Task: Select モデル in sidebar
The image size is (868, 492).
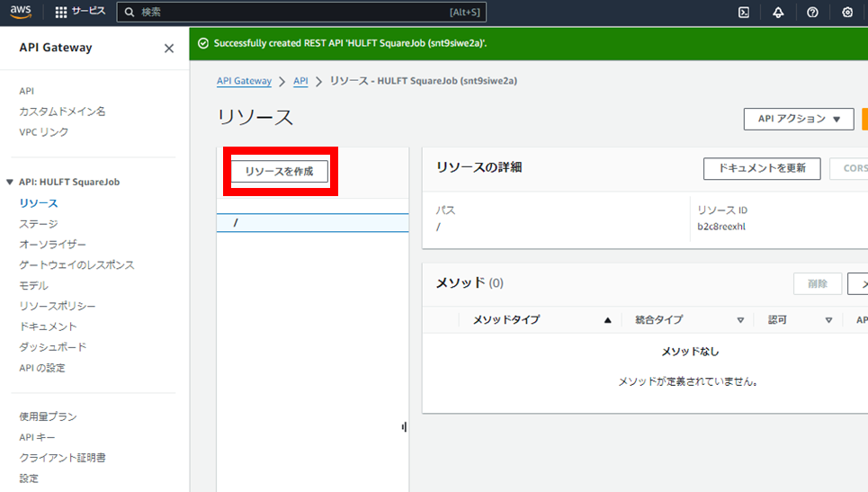Action: (34, 285)
